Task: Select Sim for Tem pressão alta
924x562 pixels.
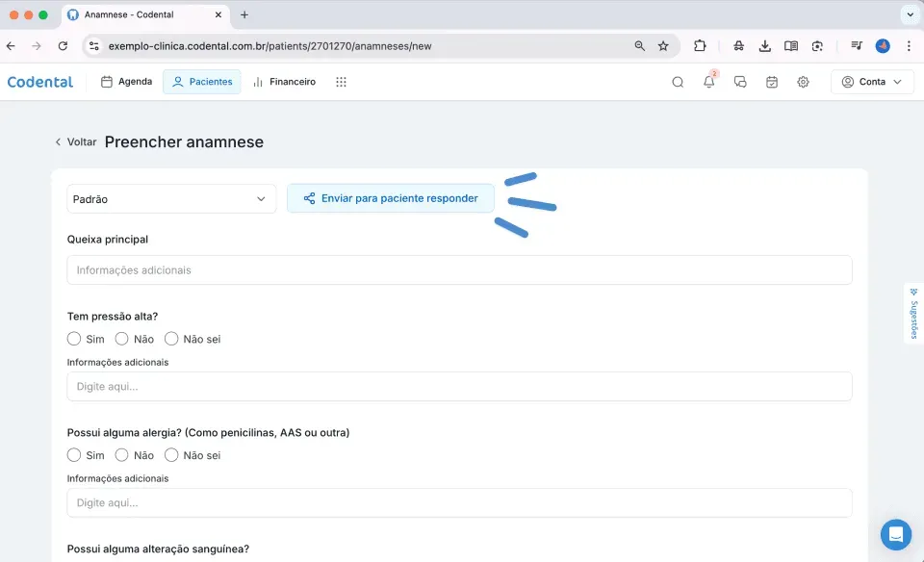Action: point(74,339)
